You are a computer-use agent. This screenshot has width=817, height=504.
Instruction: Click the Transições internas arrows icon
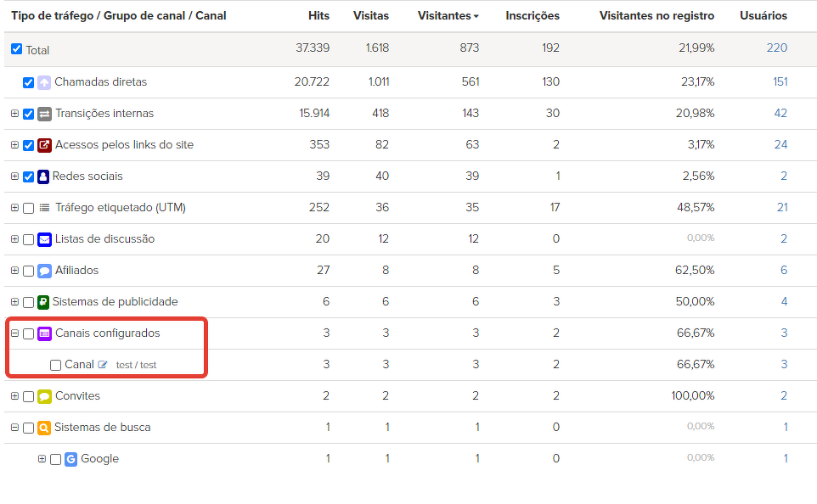click(45, 114)
